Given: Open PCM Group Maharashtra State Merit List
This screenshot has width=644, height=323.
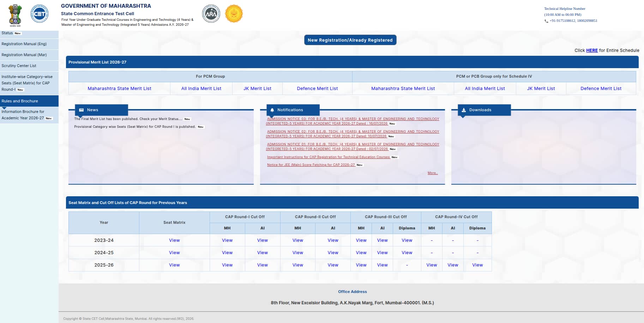Looking at the screenshot, I should 119,89.
